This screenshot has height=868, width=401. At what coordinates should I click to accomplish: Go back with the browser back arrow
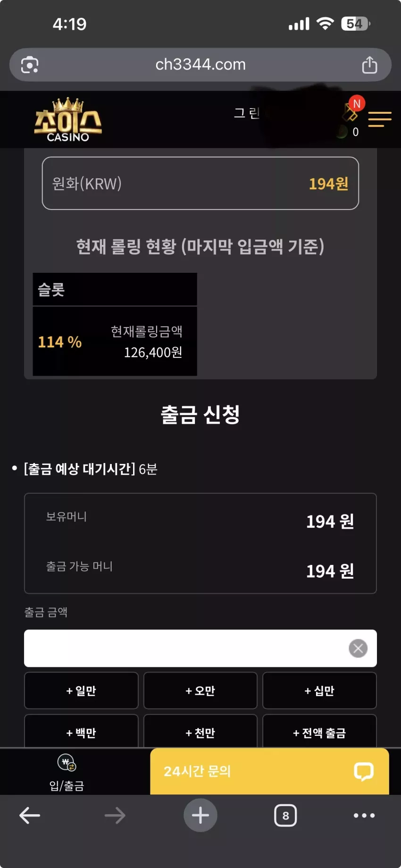pyautogui.click(x=30, y=815)
